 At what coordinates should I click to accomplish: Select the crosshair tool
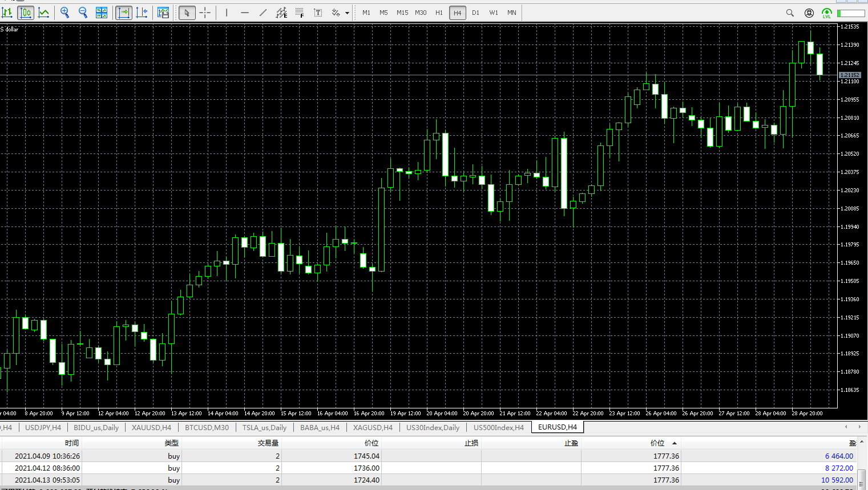coord(205,13)
